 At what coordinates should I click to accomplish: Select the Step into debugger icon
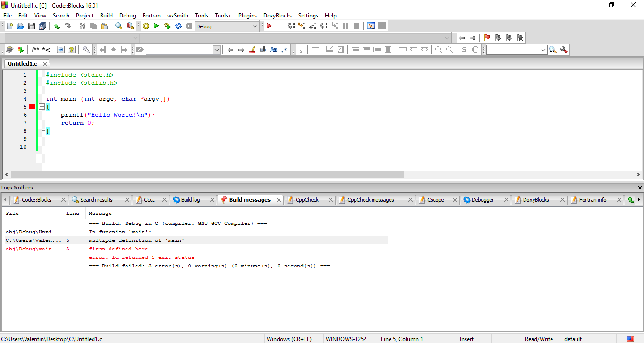(302, 26)
